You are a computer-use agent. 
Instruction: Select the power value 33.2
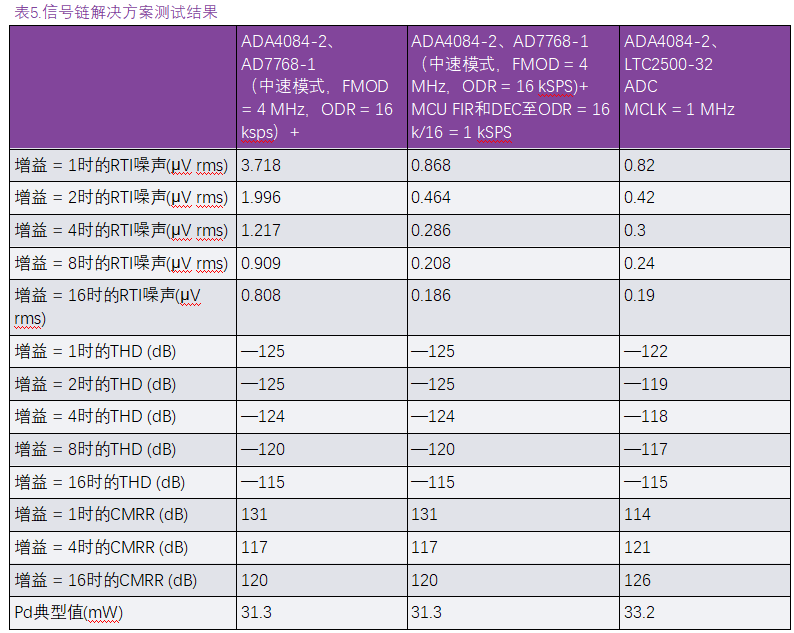point(639,612)
